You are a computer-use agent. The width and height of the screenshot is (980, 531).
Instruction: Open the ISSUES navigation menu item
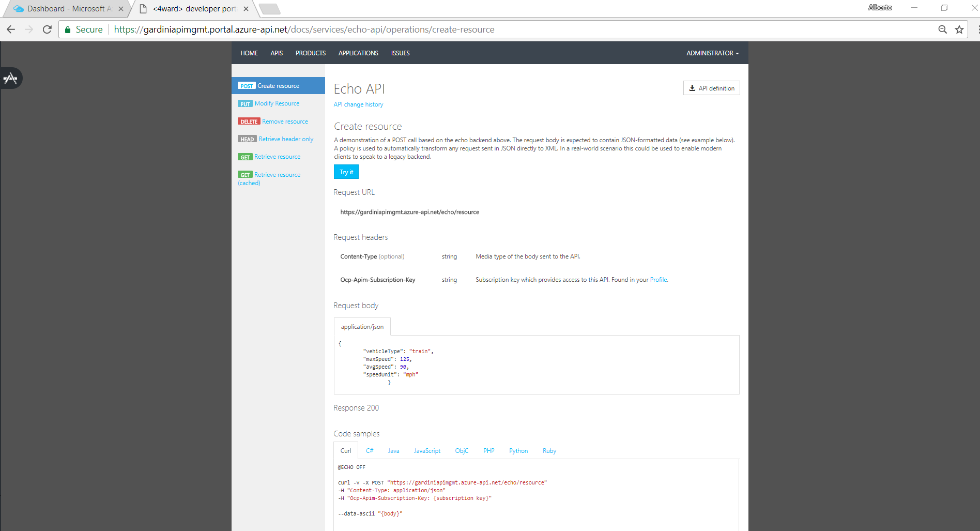point(400,53)
